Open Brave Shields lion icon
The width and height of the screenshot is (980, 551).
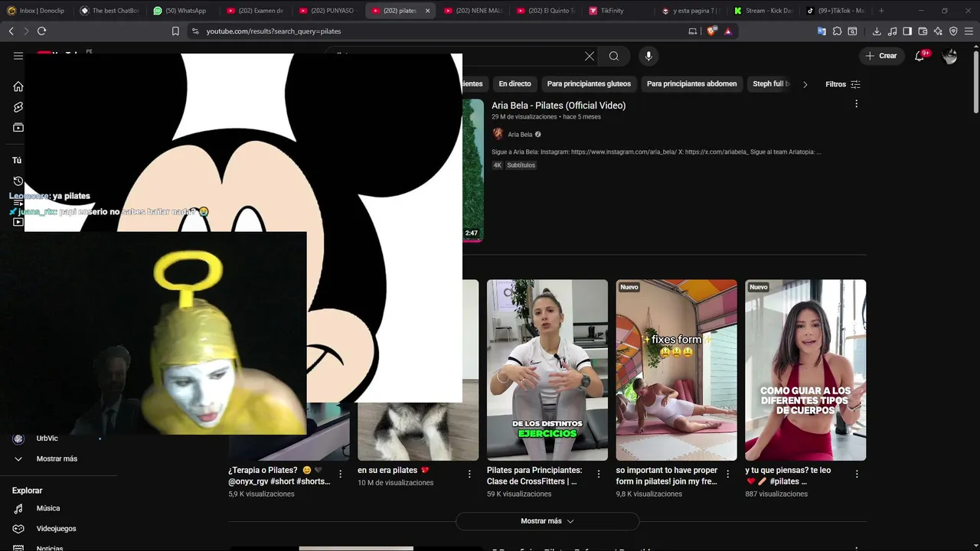pos(712,31)
